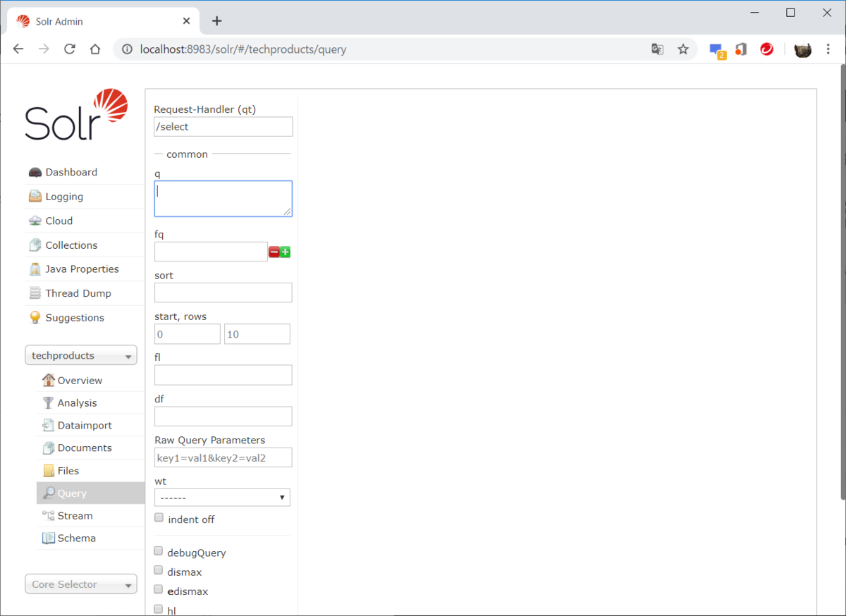846x616 pixels.
Task: Click the Stream icon
Action: click(48, 515)
